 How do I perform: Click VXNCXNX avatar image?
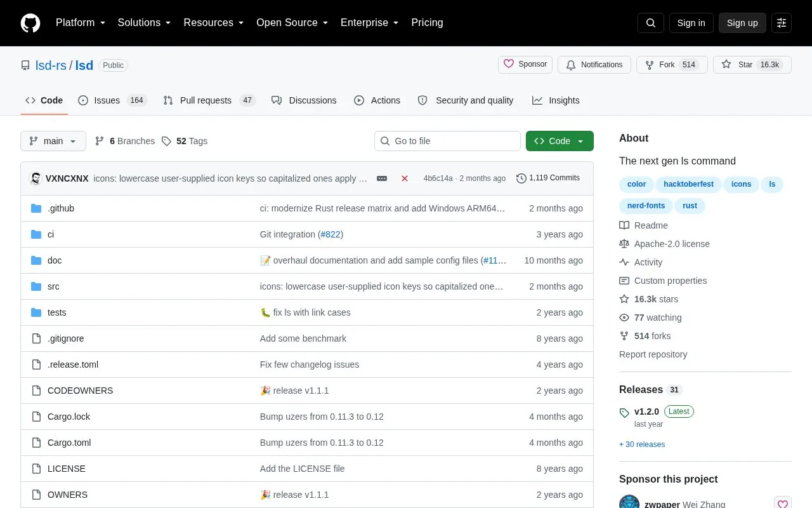coord(36,178)
